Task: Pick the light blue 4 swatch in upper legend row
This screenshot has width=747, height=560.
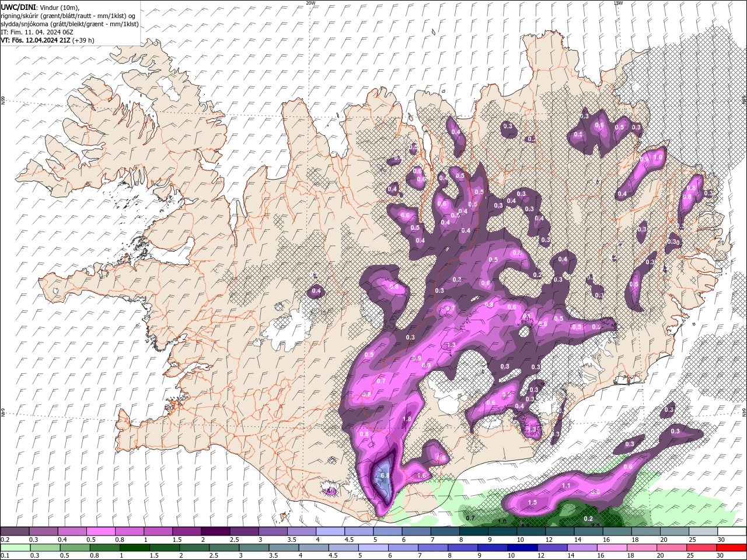Action: [x=329, y=531]
